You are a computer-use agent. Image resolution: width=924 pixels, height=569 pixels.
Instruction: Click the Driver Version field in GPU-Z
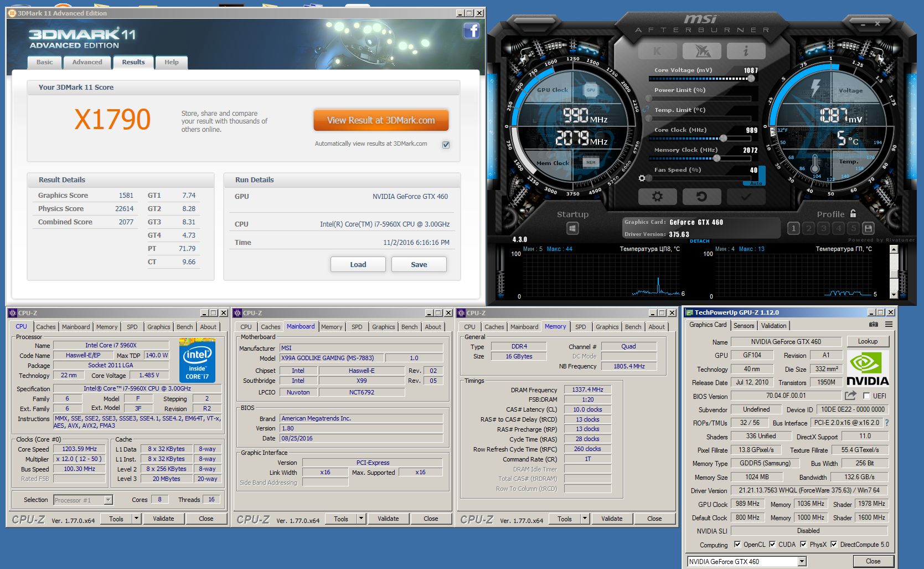[809, 490]
